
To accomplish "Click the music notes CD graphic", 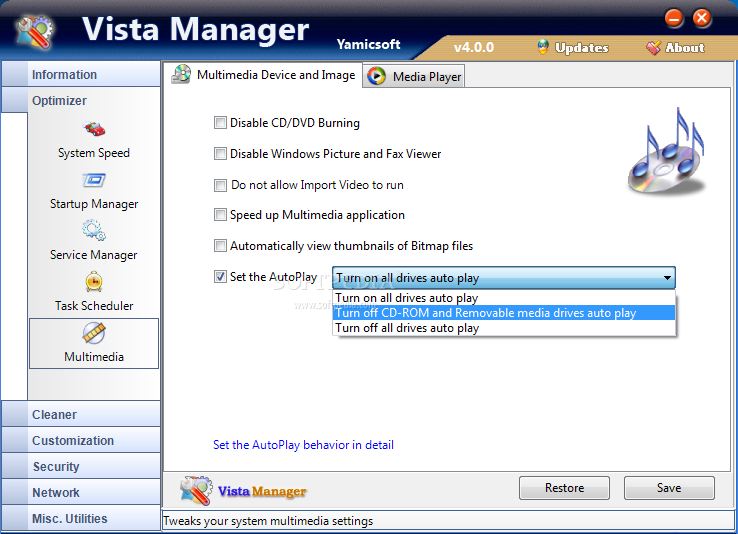I will [666, 151].
